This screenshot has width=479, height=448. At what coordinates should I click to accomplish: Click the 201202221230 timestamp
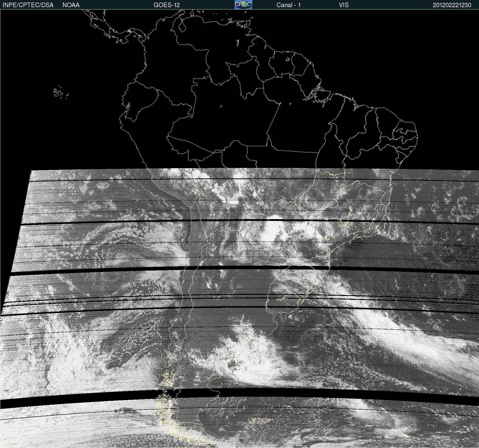click(452, 5)
